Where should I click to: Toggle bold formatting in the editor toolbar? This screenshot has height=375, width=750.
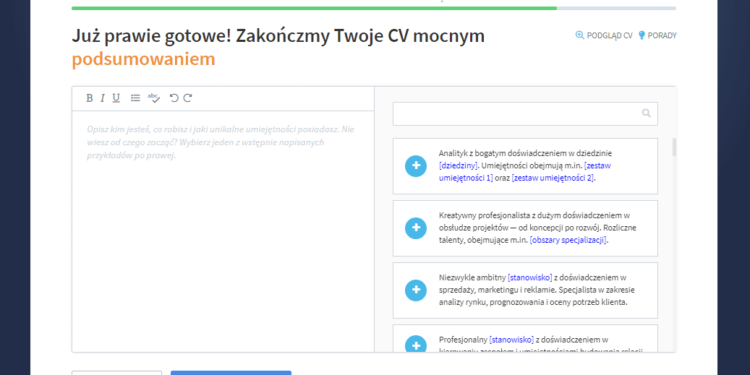(89, 98)
